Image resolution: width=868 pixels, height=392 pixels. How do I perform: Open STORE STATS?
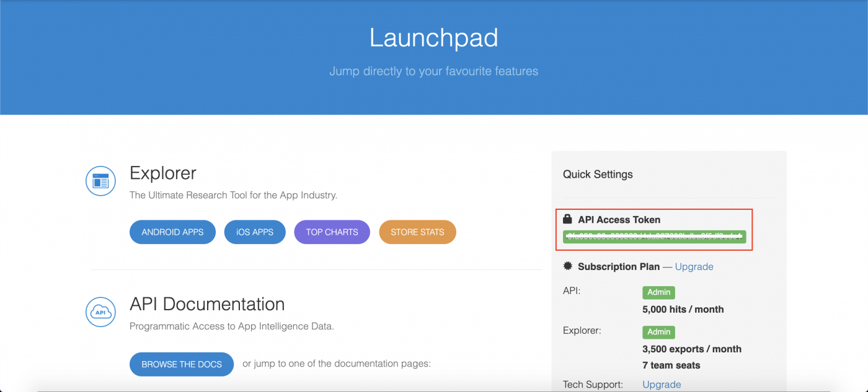417,232
